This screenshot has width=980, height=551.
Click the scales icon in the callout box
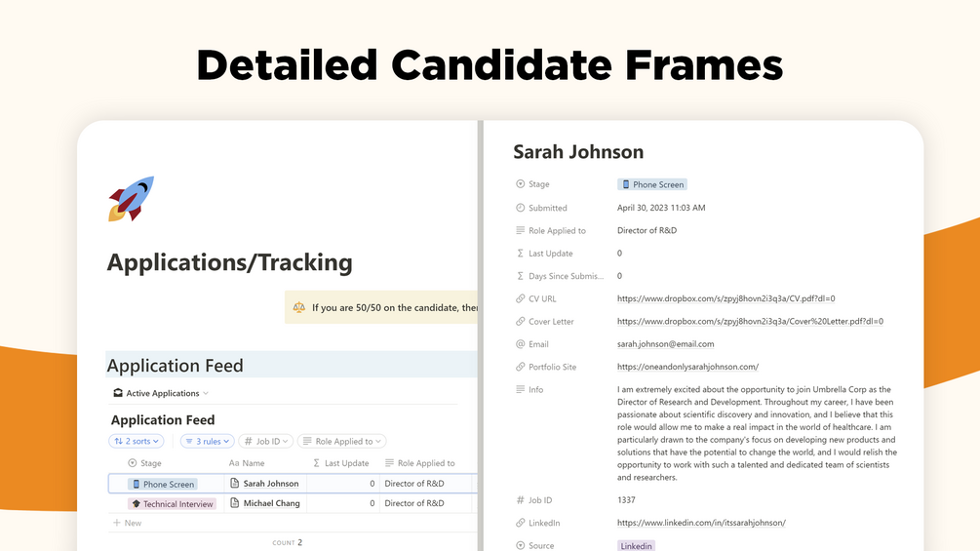tap(299, 307)
